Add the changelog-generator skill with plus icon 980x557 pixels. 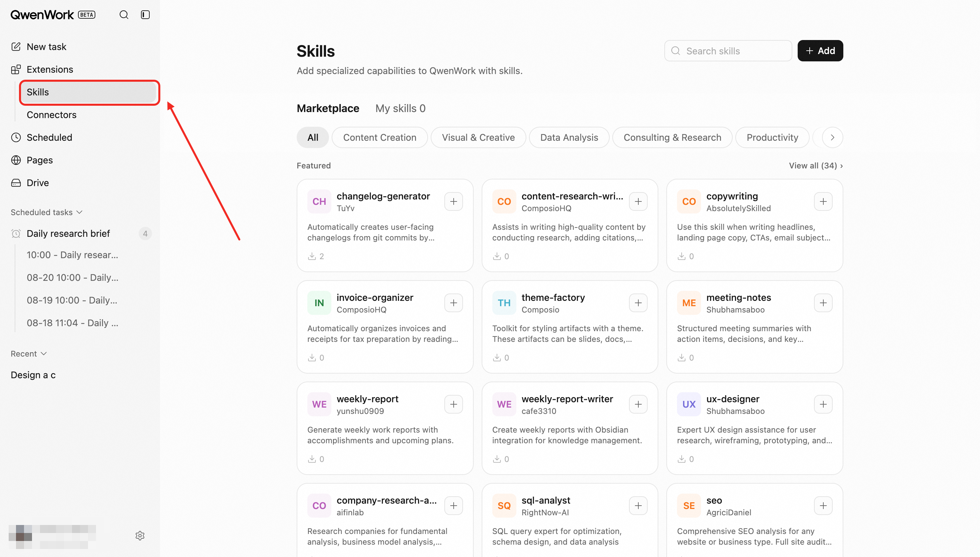(453, 201)
